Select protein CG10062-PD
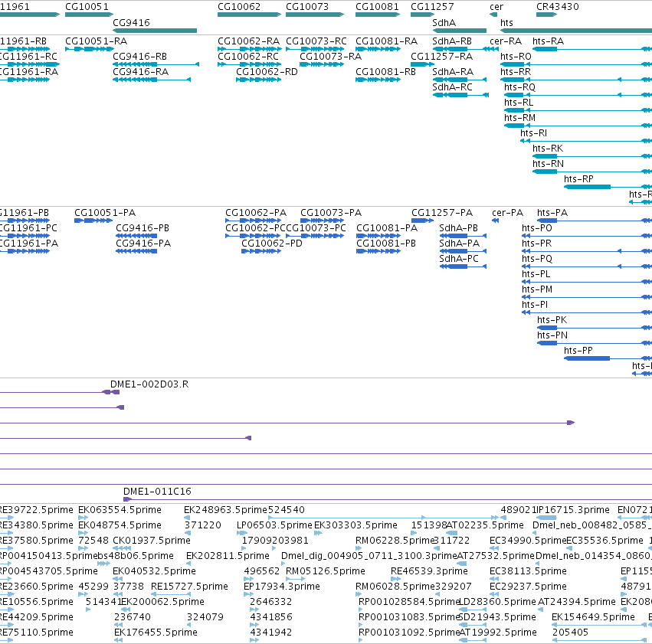The width and height of the screenshot is (652, 644). 272,244
